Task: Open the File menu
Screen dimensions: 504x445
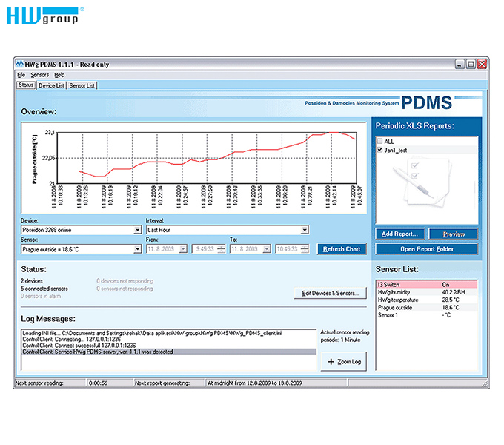Action: click(21, 75)
